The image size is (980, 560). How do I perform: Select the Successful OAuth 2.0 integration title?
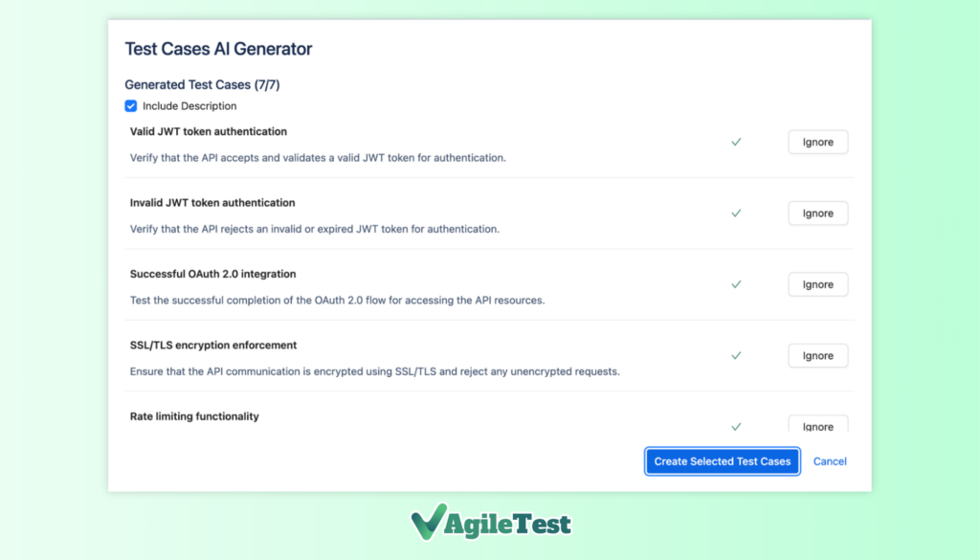pos(212,274)
